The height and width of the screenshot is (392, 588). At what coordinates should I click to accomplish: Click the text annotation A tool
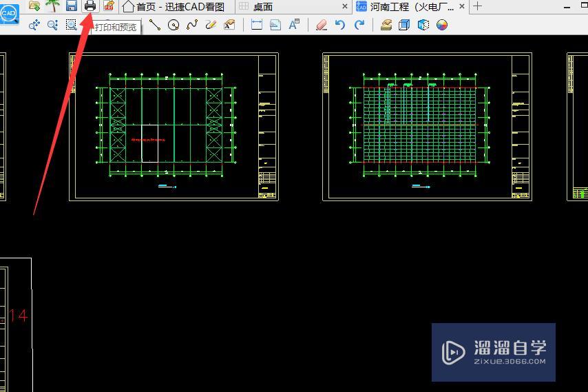tap(294, 25)
